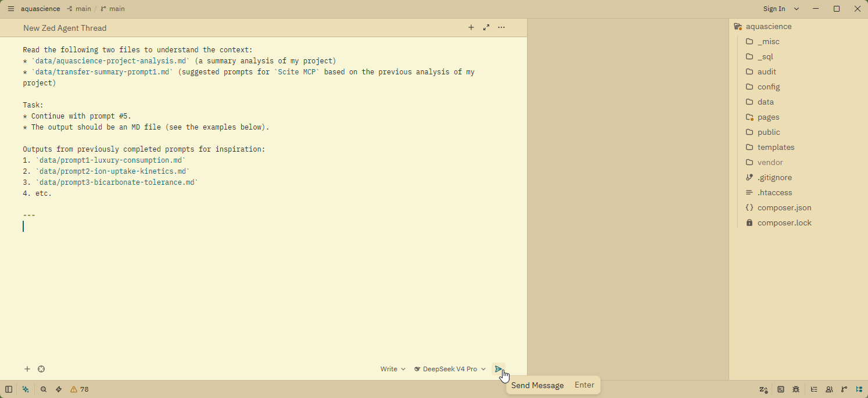Click the "Continue with prompt #5." line

click(77, 116)
